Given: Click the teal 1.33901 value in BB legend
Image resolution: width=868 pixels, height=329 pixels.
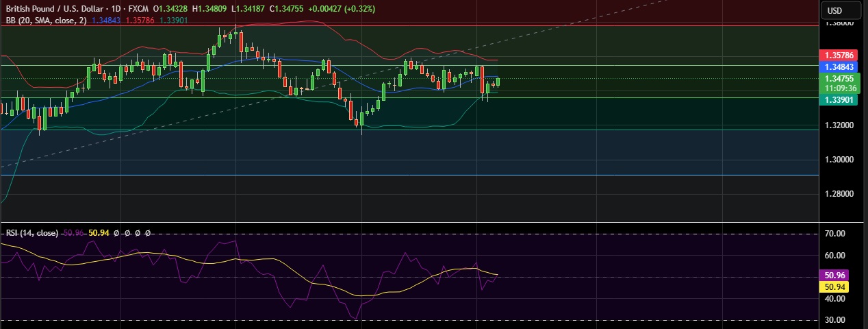Looking at the screenshot, I should [173, 21].
